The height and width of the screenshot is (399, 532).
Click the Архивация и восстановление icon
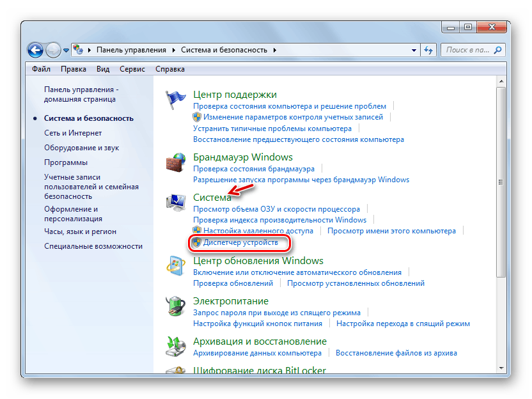click(x=175, y=346)
